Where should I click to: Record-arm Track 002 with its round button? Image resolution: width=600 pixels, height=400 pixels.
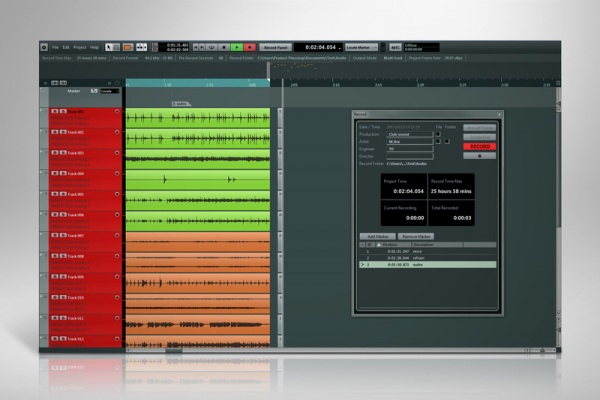(x=117, y=132)
